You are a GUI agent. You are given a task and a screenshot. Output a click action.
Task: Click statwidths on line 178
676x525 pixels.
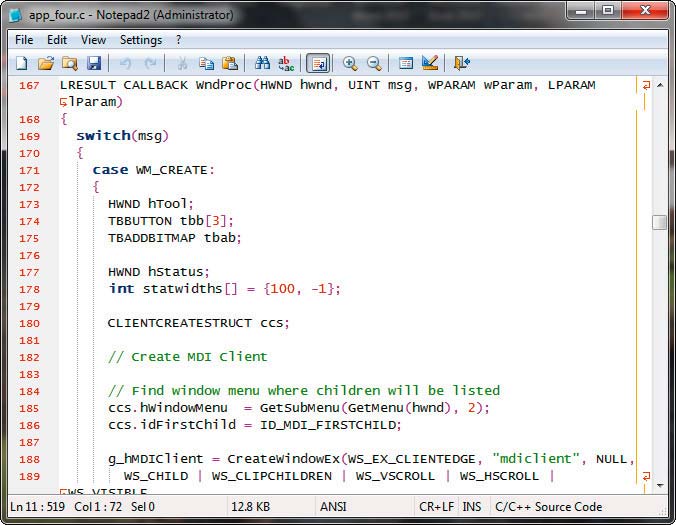click(x=182, y=289)
